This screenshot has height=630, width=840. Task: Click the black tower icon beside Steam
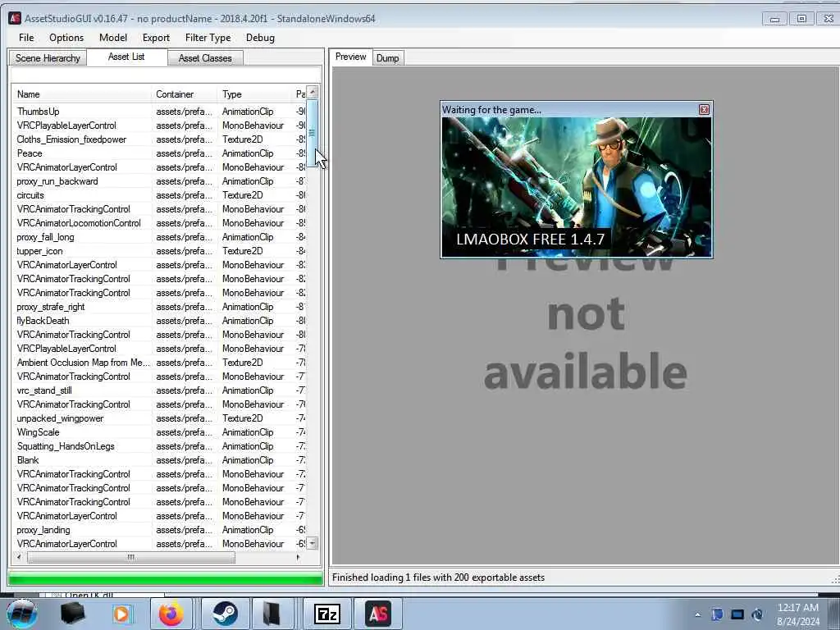tap(271, 614)
